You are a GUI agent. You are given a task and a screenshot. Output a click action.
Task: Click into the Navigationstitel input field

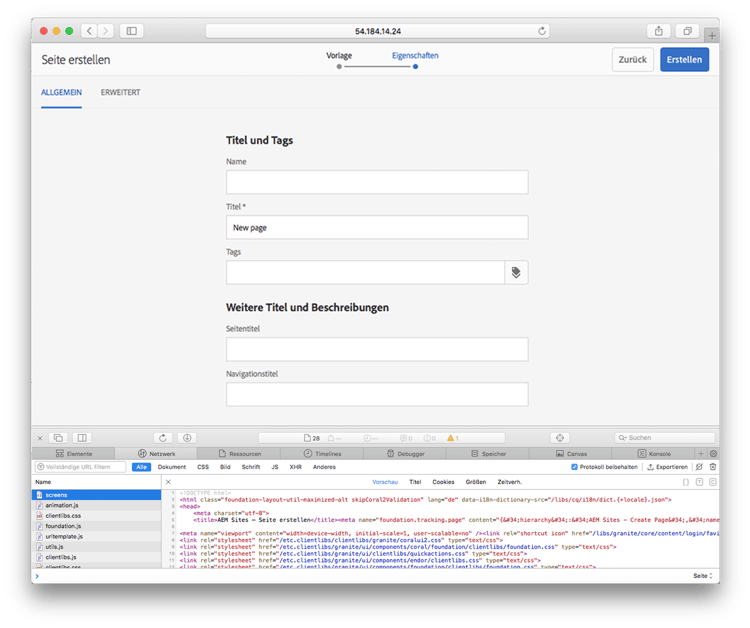[x=377, y=395]
